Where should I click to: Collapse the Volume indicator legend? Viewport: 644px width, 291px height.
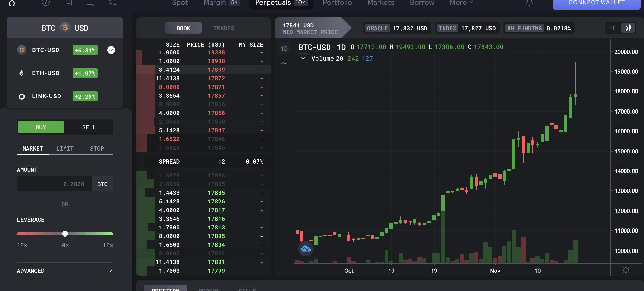[303, 58]
